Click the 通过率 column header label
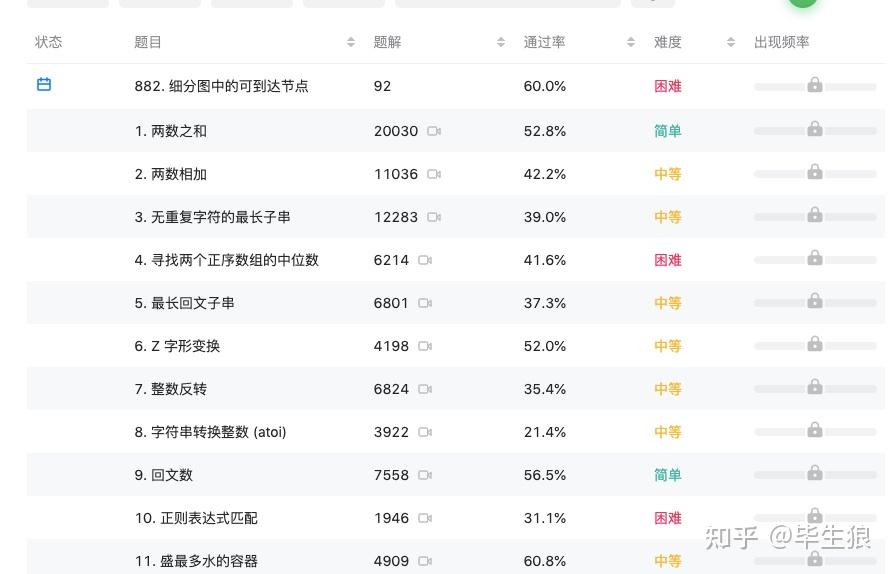The height and width of the screenshot is (574, 894). point(544,42)
